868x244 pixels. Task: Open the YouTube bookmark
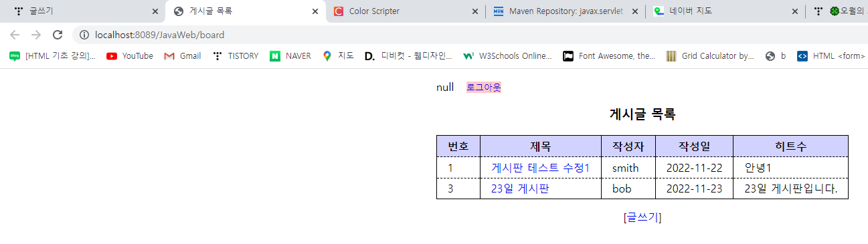(x=130, y=56)
